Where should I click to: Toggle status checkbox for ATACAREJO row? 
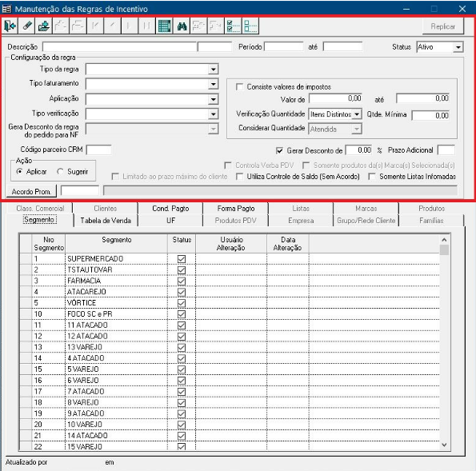(182, 292)
